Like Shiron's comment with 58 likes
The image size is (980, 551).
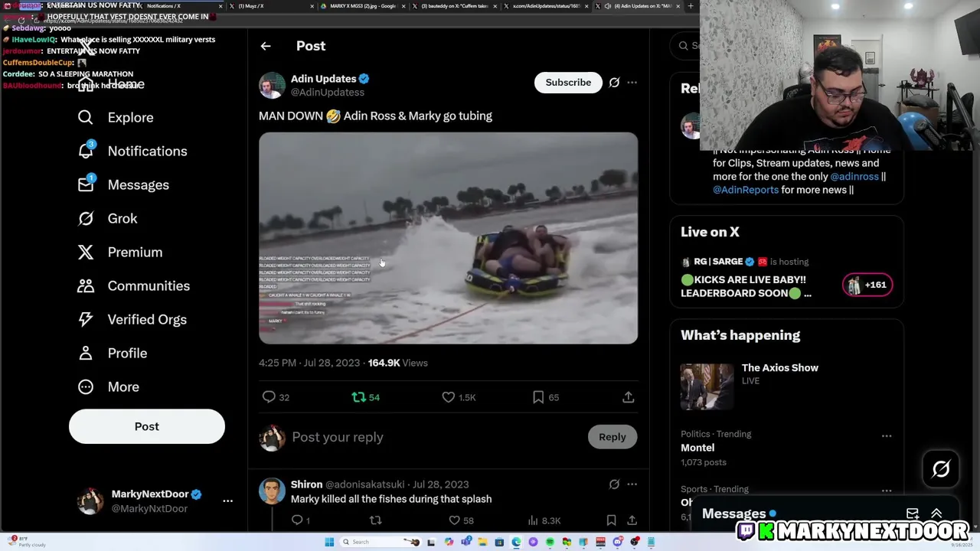click(454, 520)
